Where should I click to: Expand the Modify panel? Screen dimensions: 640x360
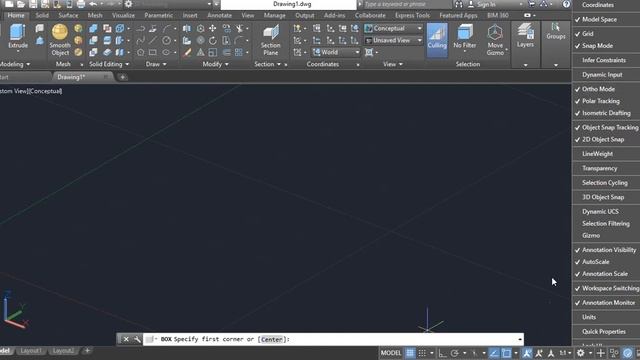point(216,64)
